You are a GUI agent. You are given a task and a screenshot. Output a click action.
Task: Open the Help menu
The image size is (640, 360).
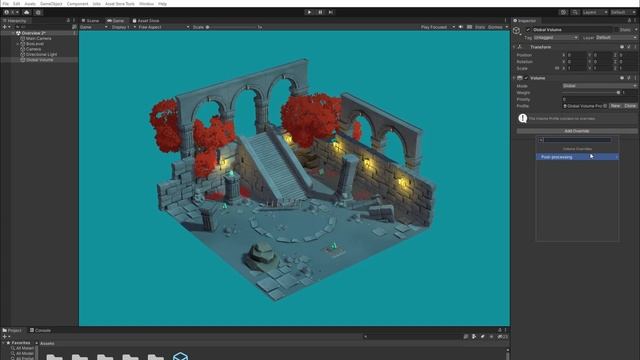pyautogui.click(x=162, y=4)
